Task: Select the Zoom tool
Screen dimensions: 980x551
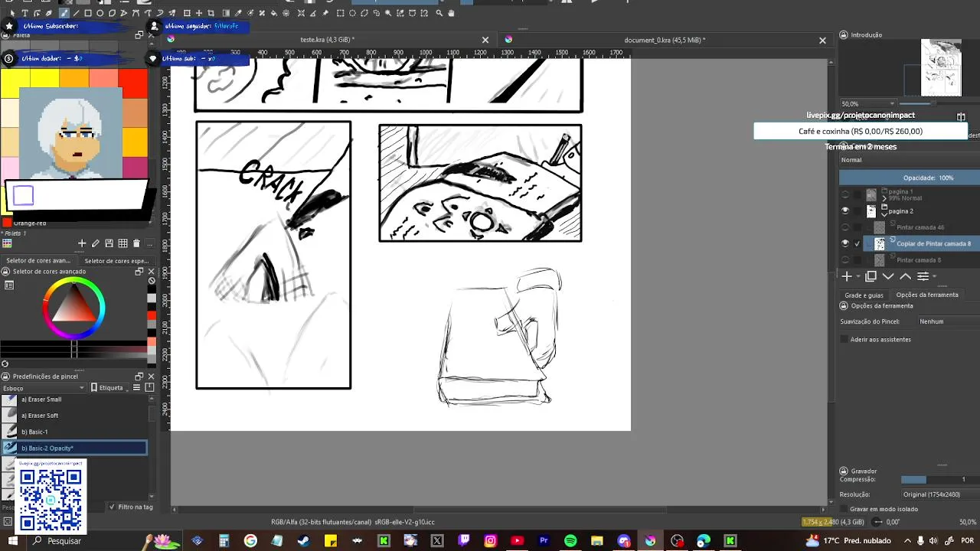Action: pyautogui.click(x=439, y=13)
